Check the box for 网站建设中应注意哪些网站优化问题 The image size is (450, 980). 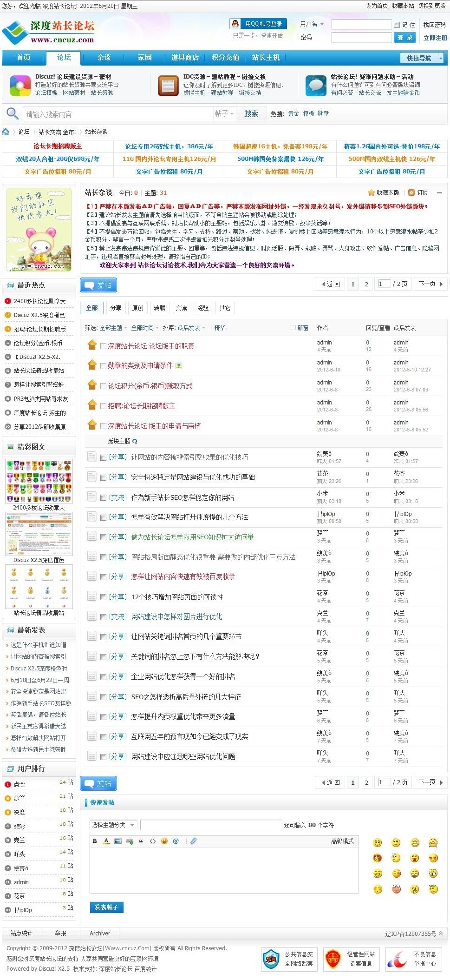click(x=104, y=757)
